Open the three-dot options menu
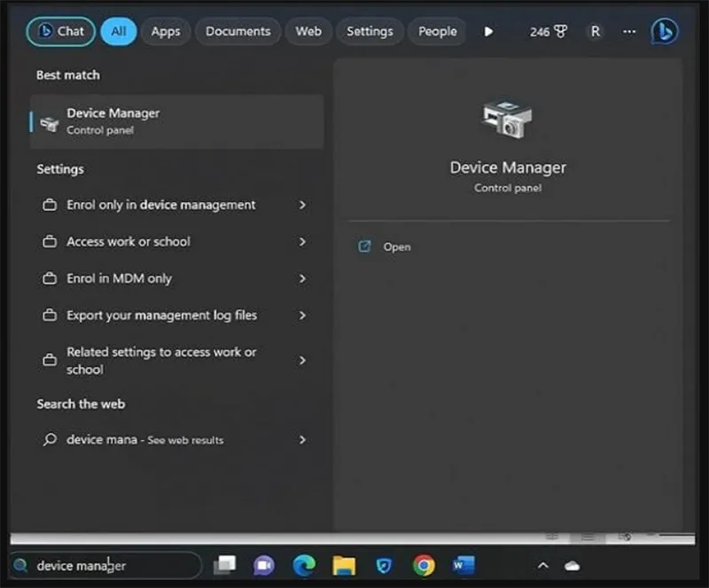The height and width of the screenshot is (588, 709). (x=629, y=32)
